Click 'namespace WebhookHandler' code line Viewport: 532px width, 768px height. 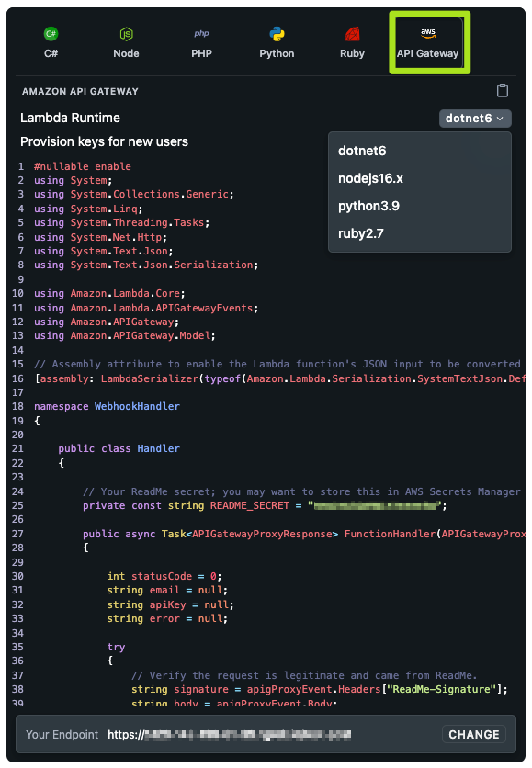[x=107, y=407]
